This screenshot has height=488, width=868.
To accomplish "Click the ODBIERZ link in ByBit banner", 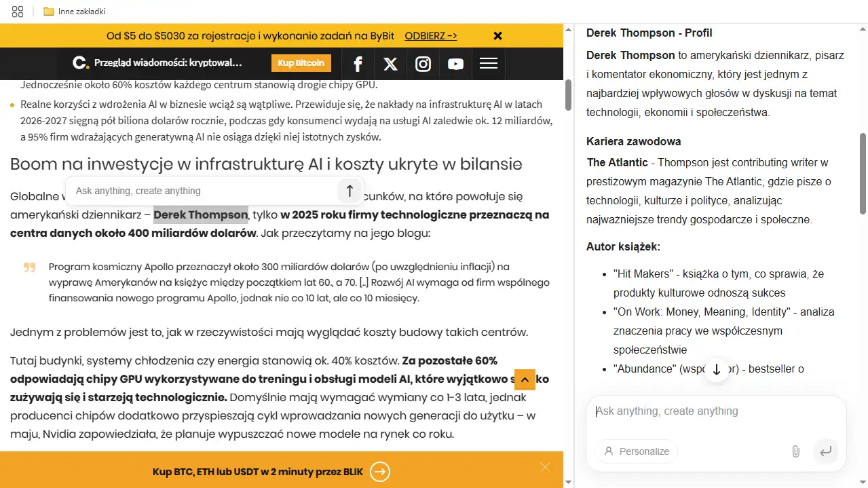I will 430,36.
